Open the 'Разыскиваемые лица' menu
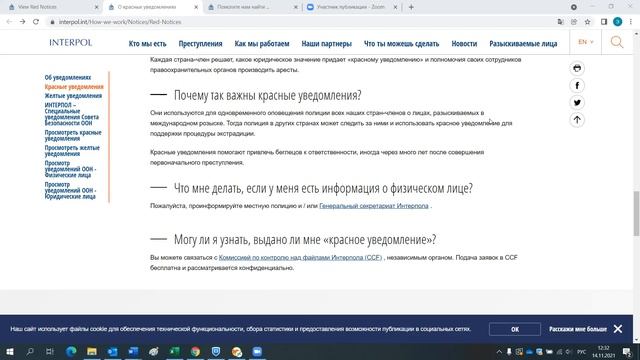640x360 pixels. click(523, 44)
